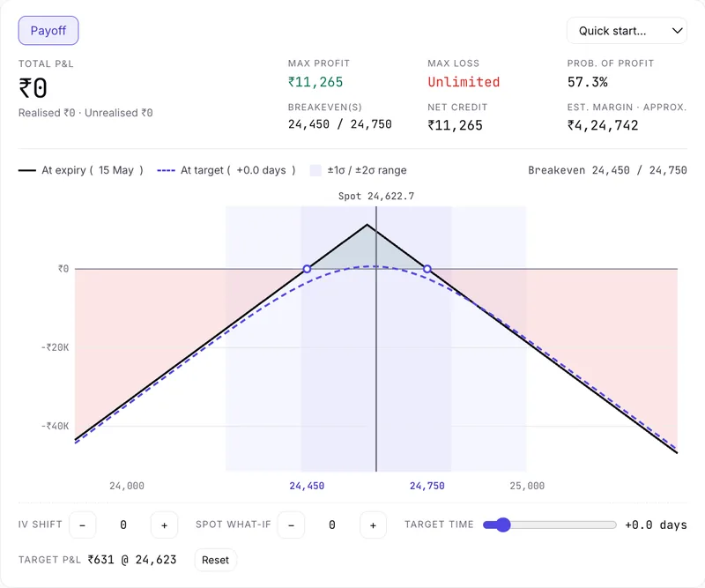Click the Spot What-If value field
This screenshot has height=588, width=705.
pyautogui.click(x=332, y=525)
